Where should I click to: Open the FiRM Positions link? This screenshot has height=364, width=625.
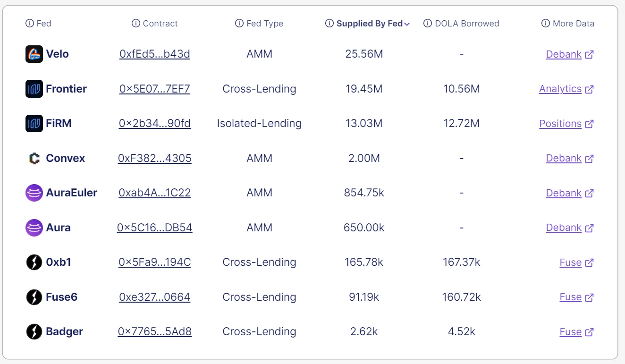click(x=560, y=124)
